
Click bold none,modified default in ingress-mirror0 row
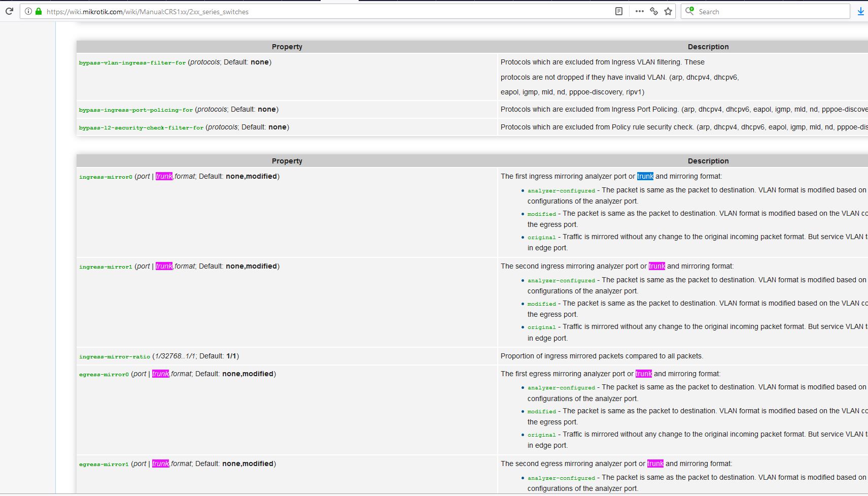coord(252,176)
